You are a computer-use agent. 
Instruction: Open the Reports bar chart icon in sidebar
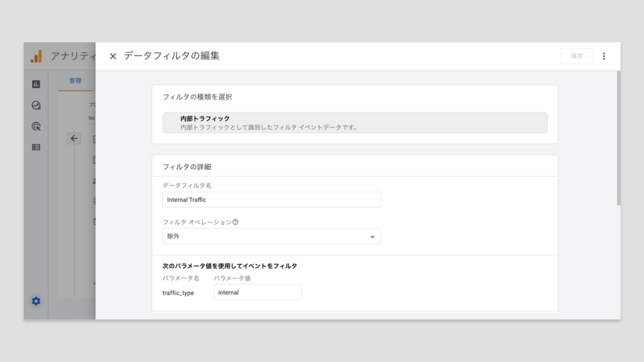36,84
